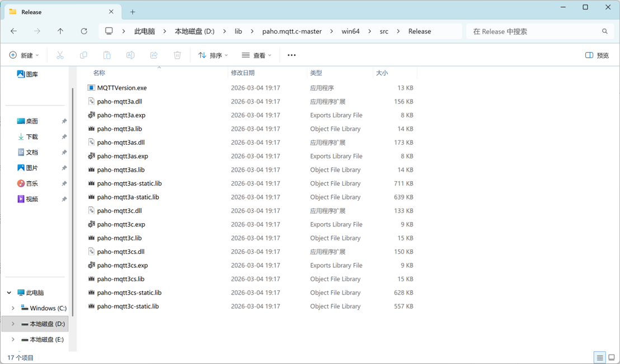Screen dimensions: 620x364
Task: Click the search magnifier icon
Action: pyautogui.click(x=604, y=31)
